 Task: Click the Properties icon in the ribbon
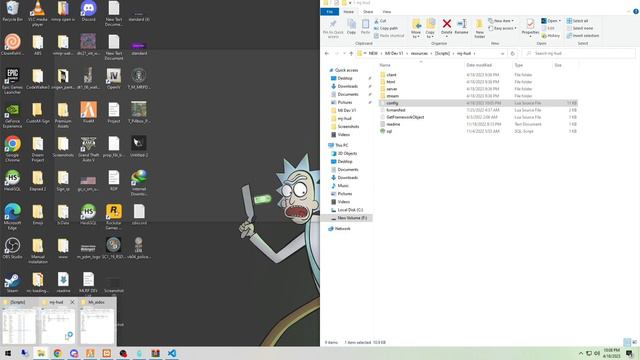point(530,28)
